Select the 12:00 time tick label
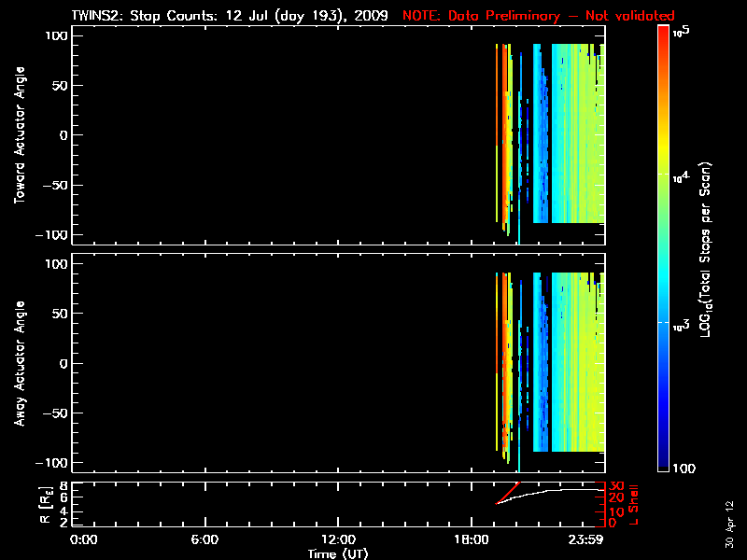Screen dimensions: 747x560 pos(338,539)
